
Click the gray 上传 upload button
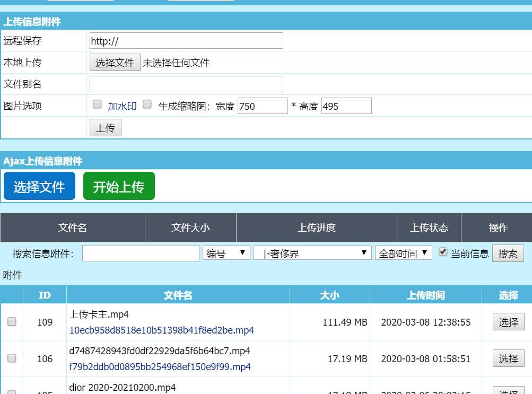(106, 128)
